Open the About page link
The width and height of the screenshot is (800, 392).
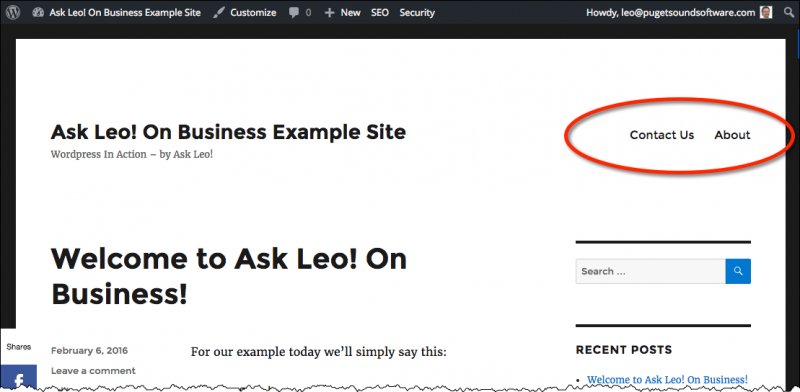pyautogui.click(x=732, y=135)
